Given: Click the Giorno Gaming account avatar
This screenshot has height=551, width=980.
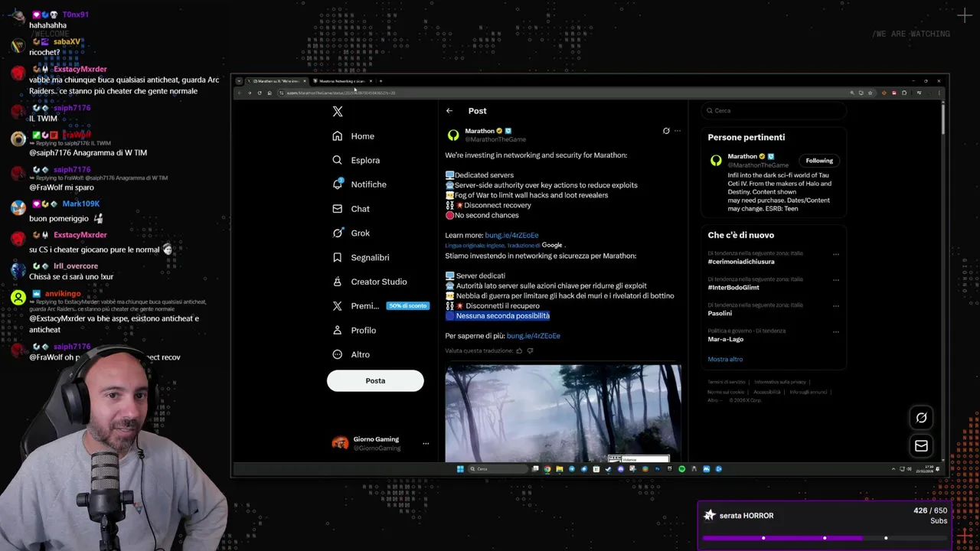Looking at the screenshot, I should click(340, 444).
